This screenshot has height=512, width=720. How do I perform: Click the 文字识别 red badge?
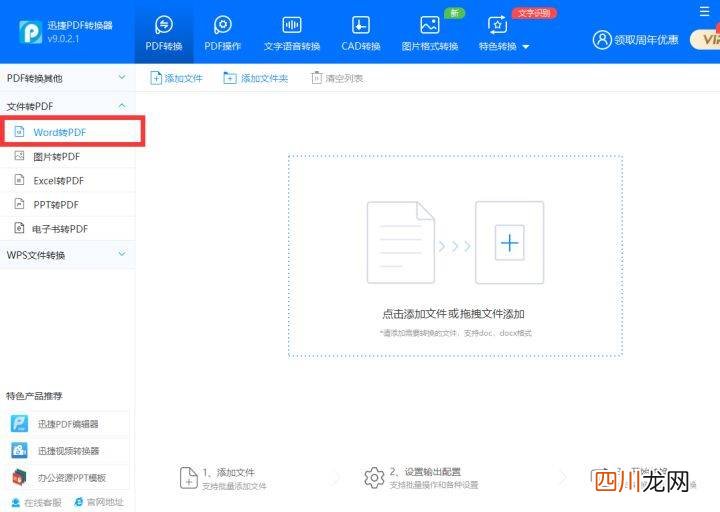534,13
